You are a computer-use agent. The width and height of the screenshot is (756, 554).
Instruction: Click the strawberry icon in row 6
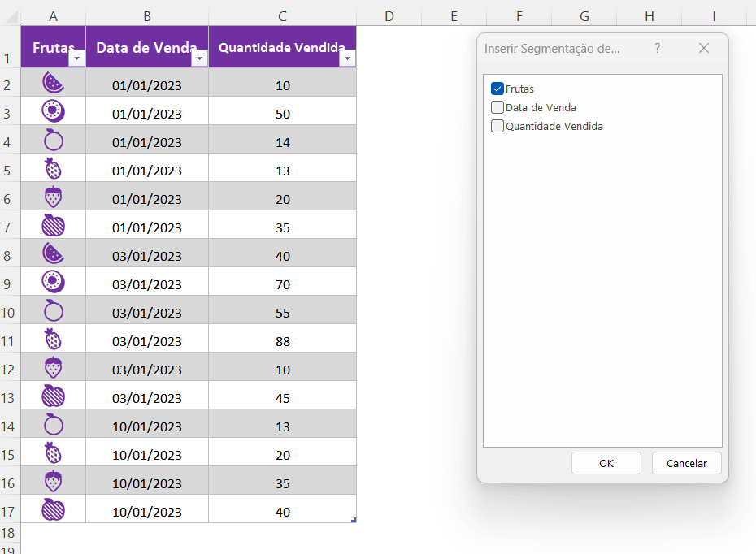[x=53, y=197]
